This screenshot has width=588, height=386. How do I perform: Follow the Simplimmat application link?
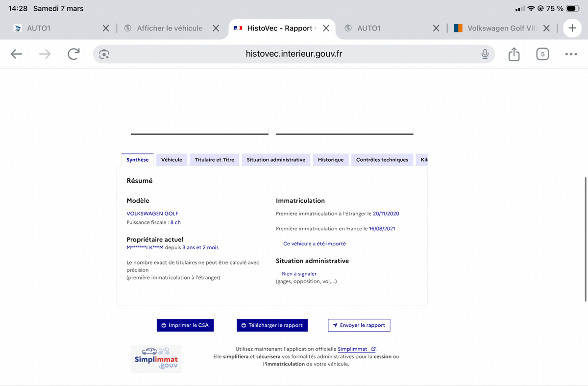353,349
